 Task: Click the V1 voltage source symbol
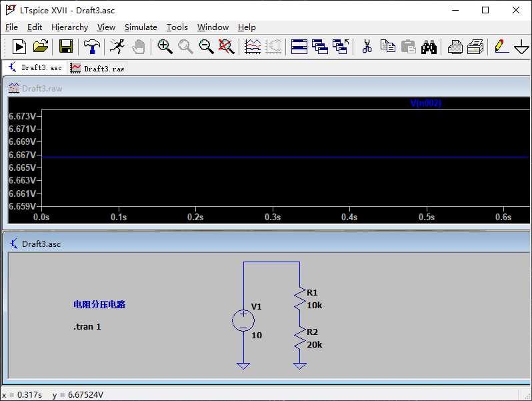(243, 321)
